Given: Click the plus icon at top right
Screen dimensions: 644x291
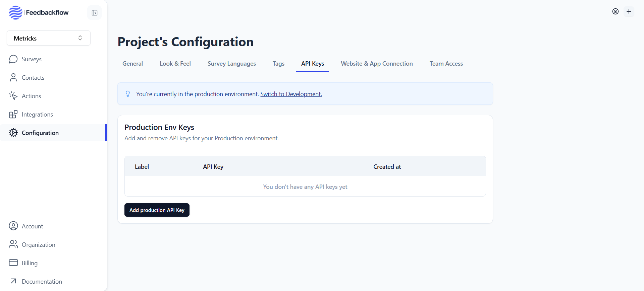Looking at the screenshot, I should [x=629, y=11].
